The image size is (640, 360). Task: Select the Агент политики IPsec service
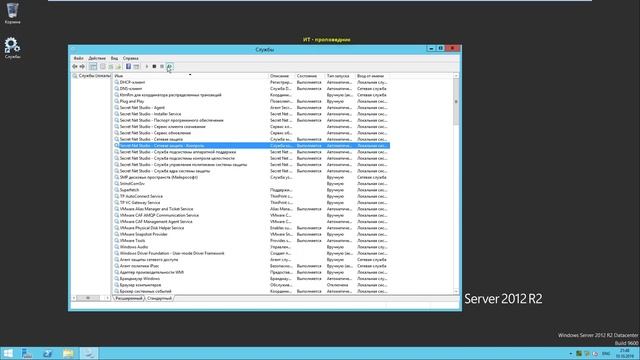pyautogui.click(x=251, y=266)
